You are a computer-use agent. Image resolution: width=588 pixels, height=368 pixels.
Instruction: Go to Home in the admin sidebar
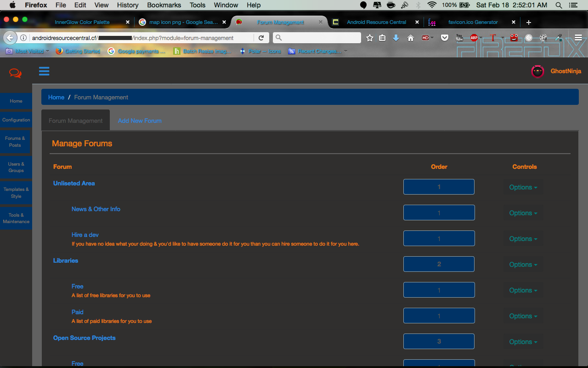point(16,101)
